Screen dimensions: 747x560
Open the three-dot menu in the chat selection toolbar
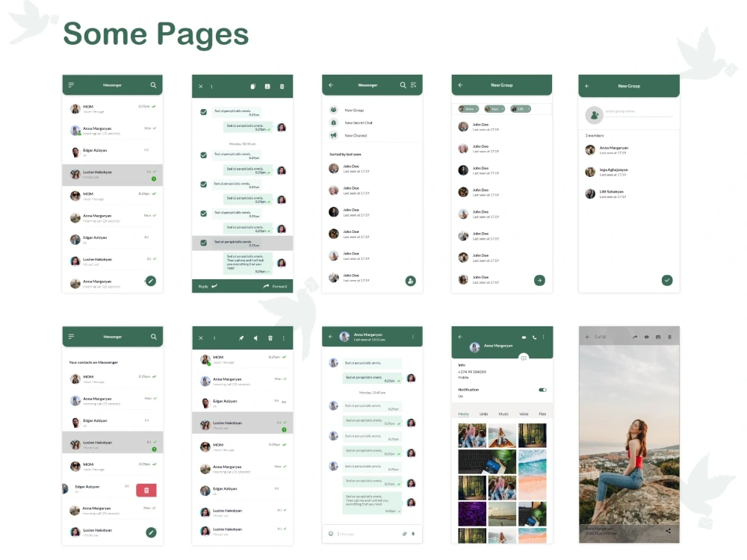tap(283, 338)
